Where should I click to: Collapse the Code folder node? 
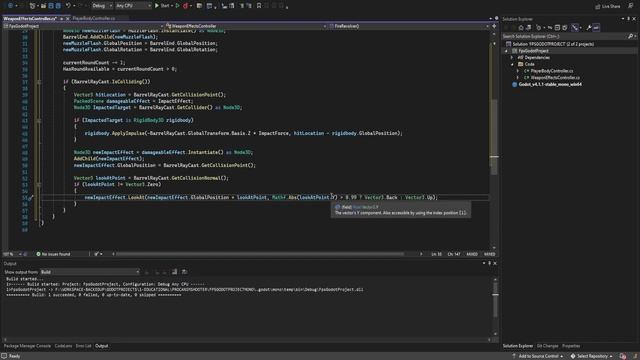point(513,64)
